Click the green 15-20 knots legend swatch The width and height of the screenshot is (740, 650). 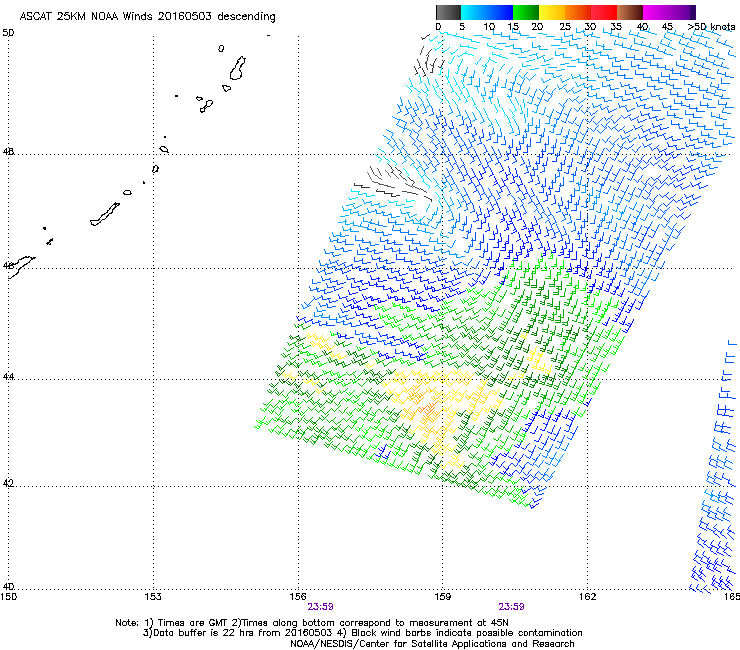click(x=526, y=12)
